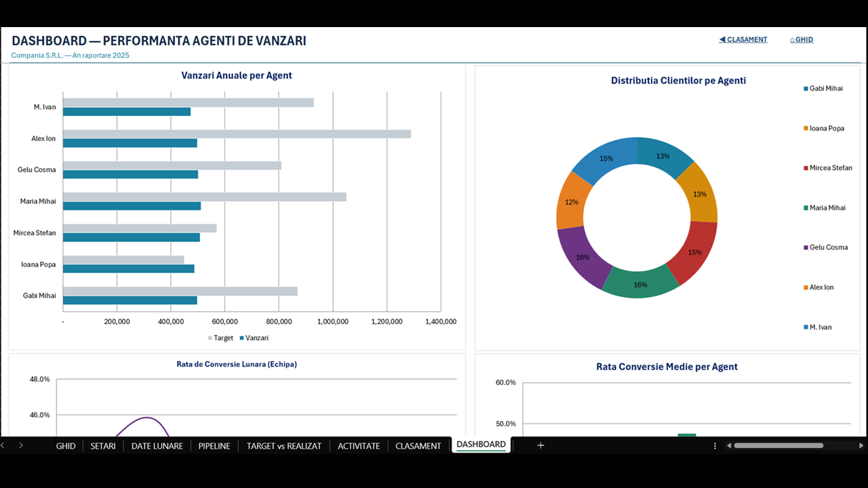Click the previous sheet arrow icon
Image resolution: width=868 pixels, height=488 pixels.
point(3,445)
